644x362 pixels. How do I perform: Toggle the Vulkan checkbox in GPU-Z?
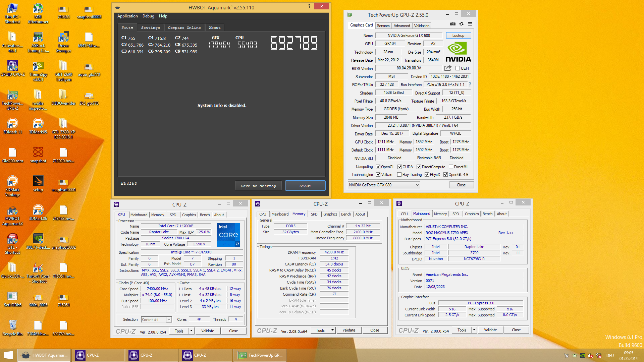tap(378, 175)
